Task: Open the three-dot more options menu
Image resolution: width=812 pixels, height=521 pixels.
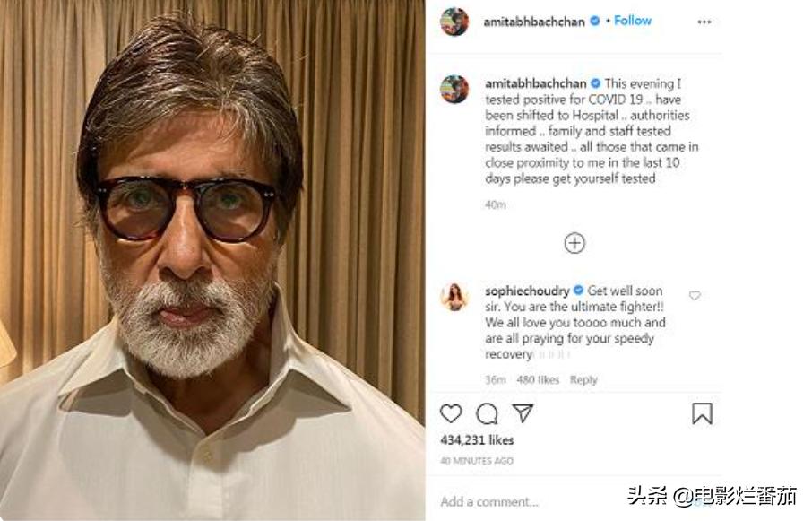Action: point(704,22)
